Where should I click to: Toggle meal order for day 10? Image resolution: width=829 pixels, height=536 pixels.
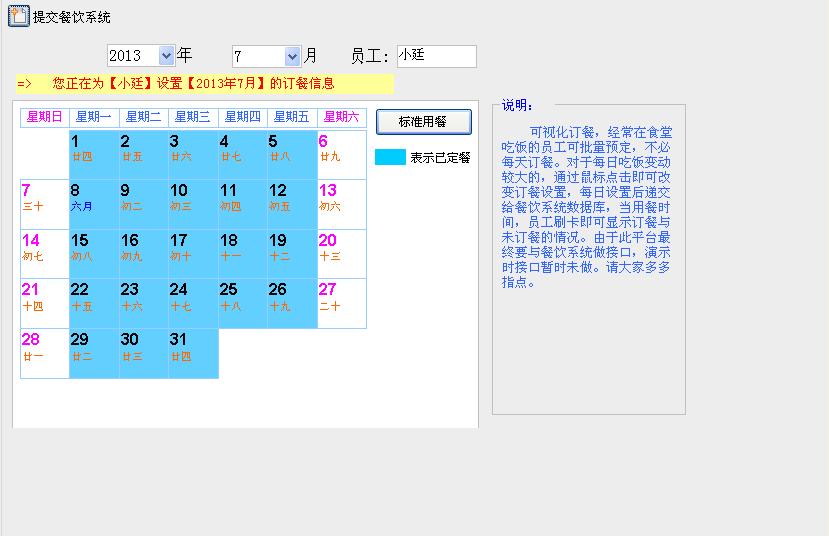[x=194, y=205]
